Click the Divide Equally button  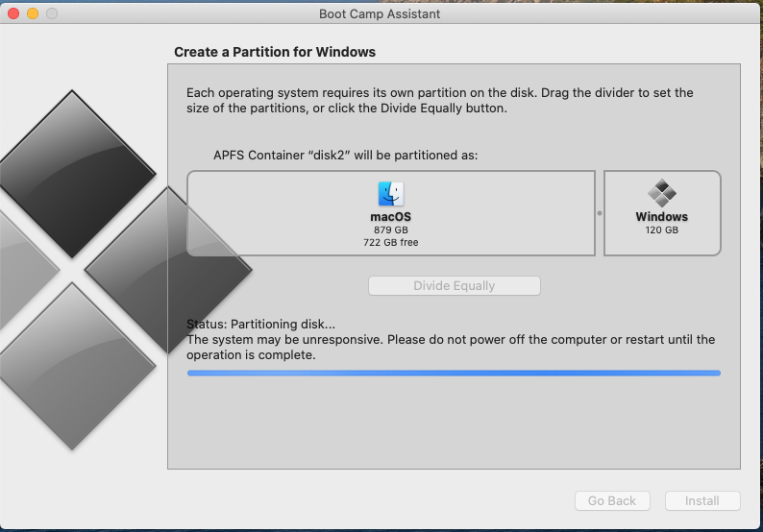pyautogui.click(x=454, y=285)
